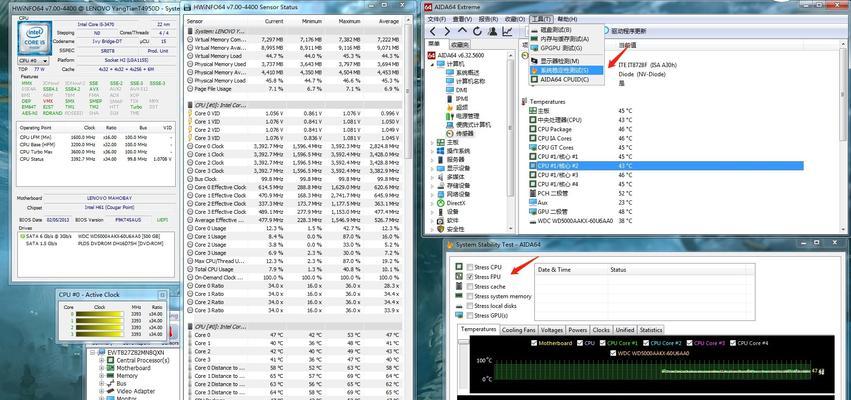Screen dimensions: 851x400
Task: Click the Temperatures section thermometer icon in AIDA64
Action: (524, 101)
